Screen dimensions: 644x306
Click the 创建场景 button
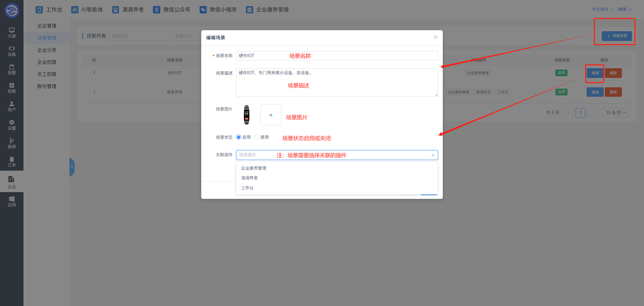tap(616, 36)
